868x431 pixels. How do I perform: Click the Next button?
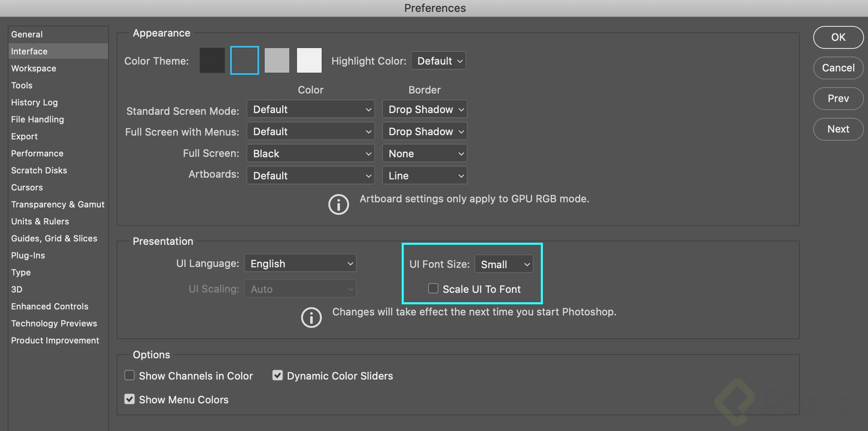pos(838,129)
